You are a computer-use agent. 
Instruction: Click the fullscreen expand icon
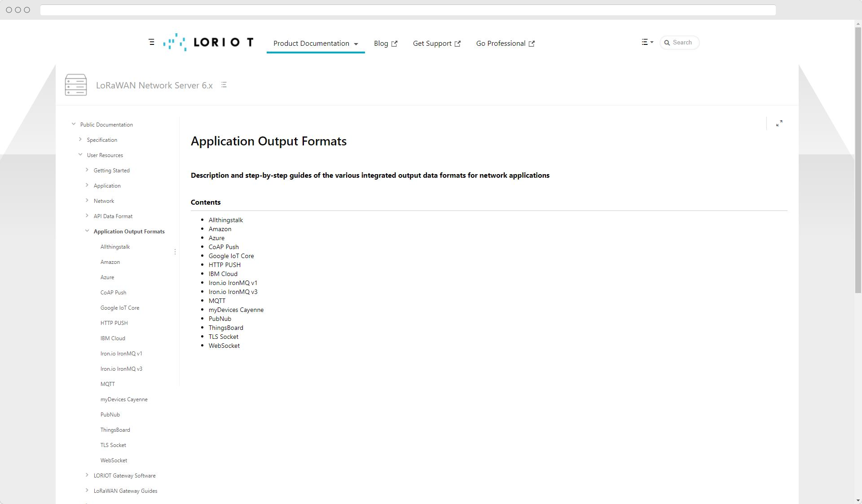point(779,123)
